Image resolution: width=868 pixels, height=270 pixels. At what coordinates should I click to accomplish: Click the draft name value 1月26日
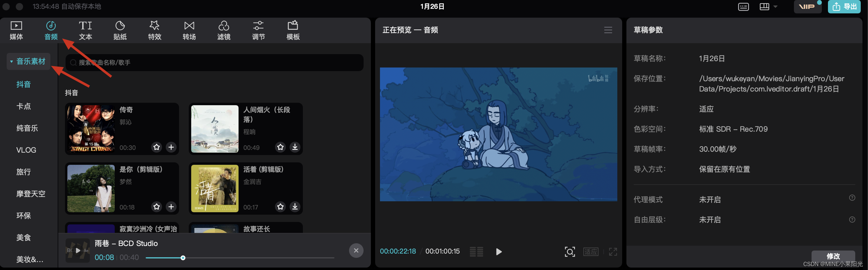pyautogui.click(x=712, y=58)
